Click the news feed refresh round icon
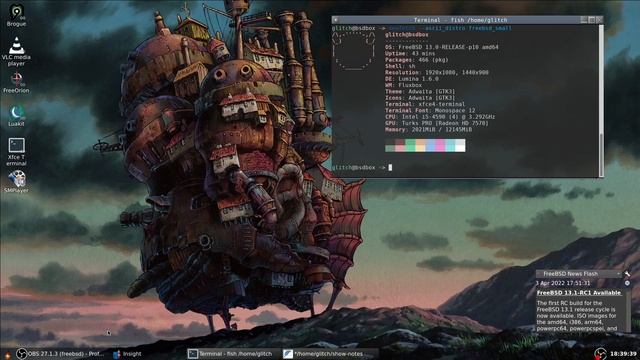640x360 pixels. point(627,283)
